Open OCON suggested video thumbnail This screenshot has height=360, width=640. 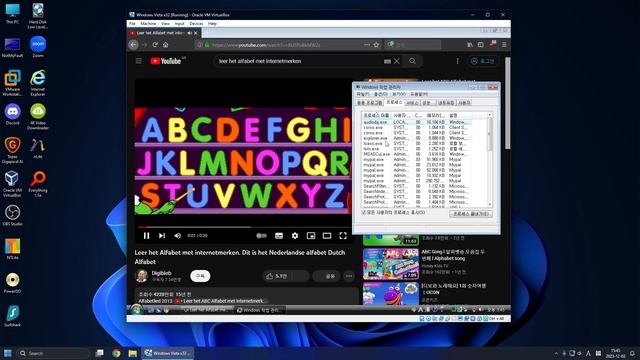pyautogui.click(x=391, y=294)
